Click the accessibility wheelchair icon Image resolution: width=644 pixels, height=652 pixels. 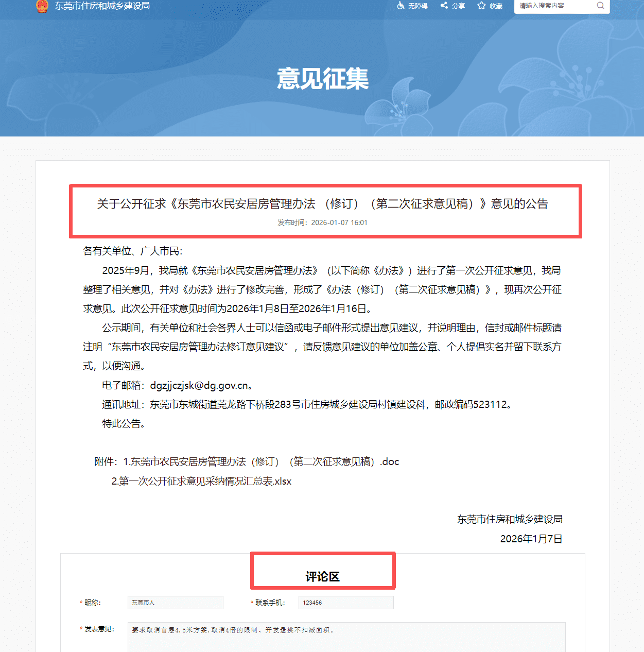coord(401,6)
